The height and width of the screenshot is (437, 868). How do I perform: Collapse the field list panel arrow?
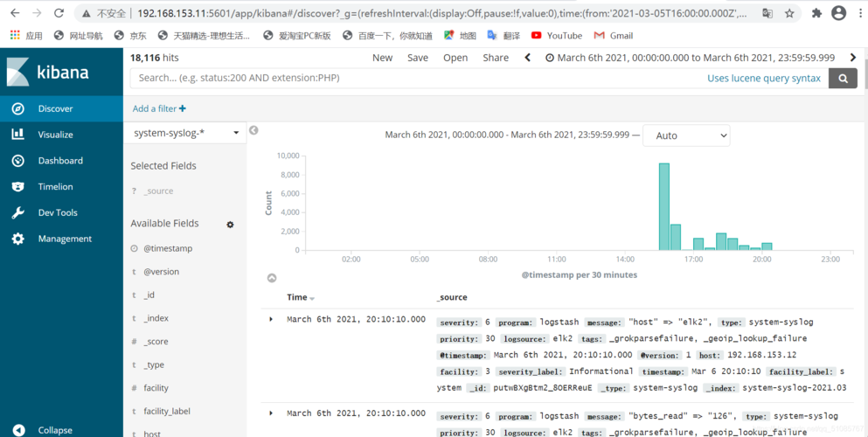tap(253, 130)
